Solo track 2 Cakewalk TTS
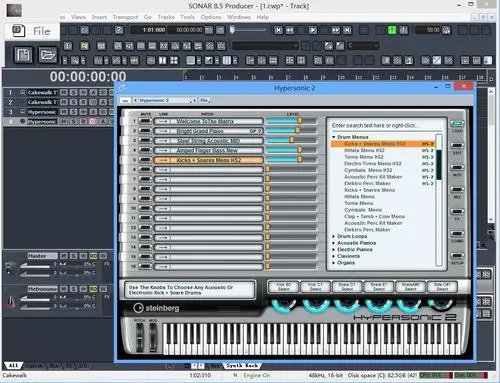The width and height of the screenshot is (500, 383). coord(73,102)
